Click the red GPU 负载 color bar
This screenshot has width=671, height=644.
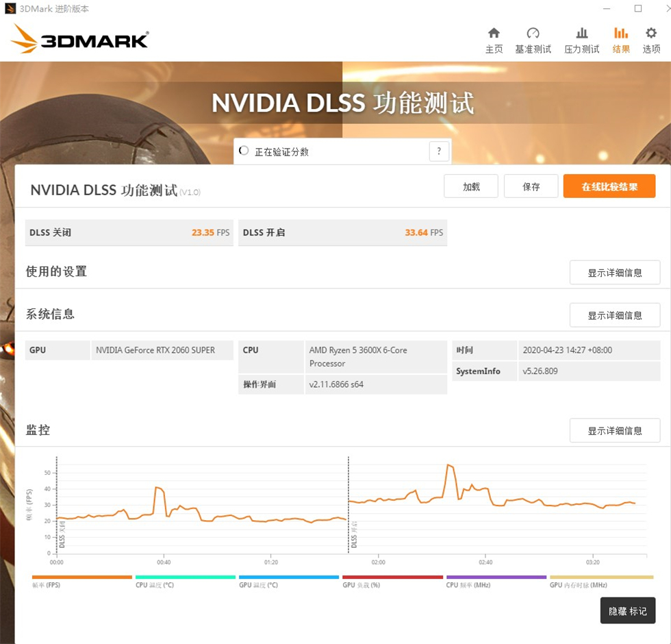[x=391, y=578]
